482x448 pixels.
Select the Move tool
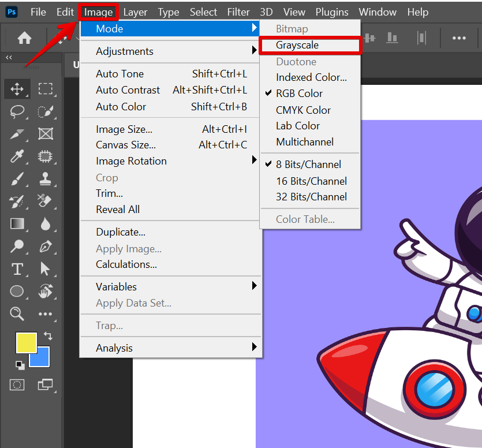point(17,89)
